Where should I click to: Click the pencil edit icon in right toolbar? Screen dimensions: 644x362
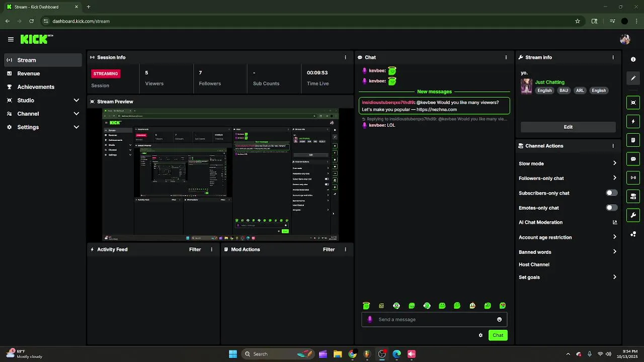tap(633, 78)
